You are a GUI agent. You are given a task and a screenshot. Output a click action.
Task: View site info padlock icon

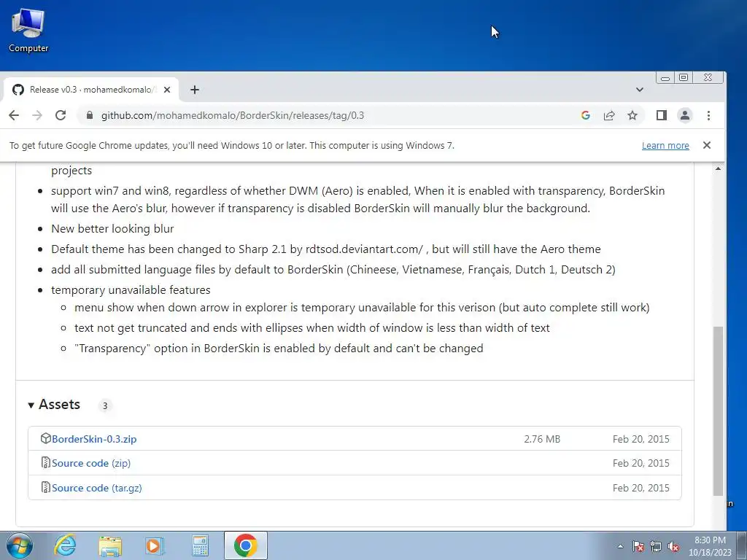(x=89, y=115)
